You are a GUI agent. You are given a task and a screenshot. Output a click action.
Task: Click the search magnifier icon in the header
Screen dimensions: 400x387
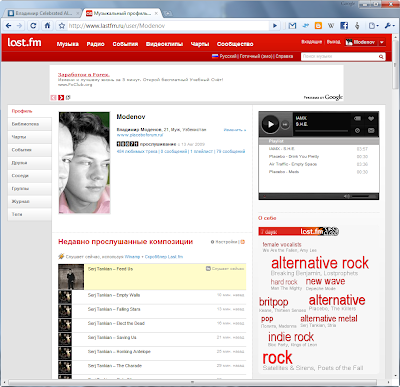click(381, 57)
